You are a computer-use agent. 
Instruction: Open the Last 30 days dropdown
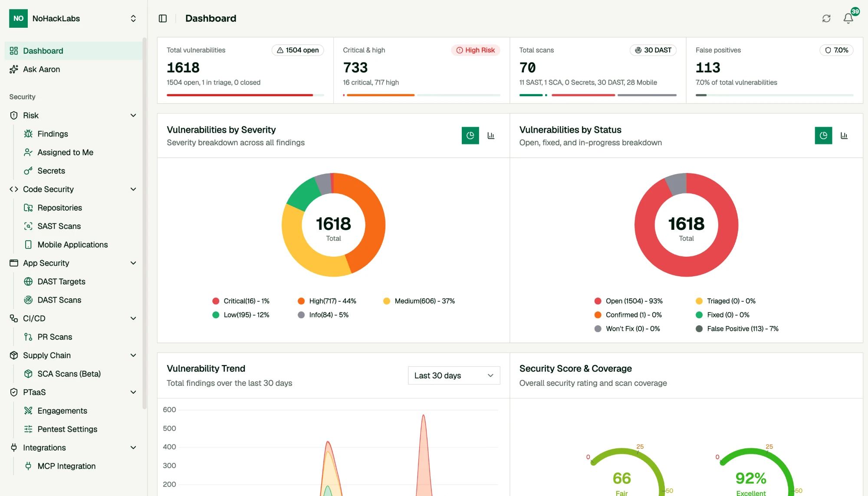[x=454, y=375]
